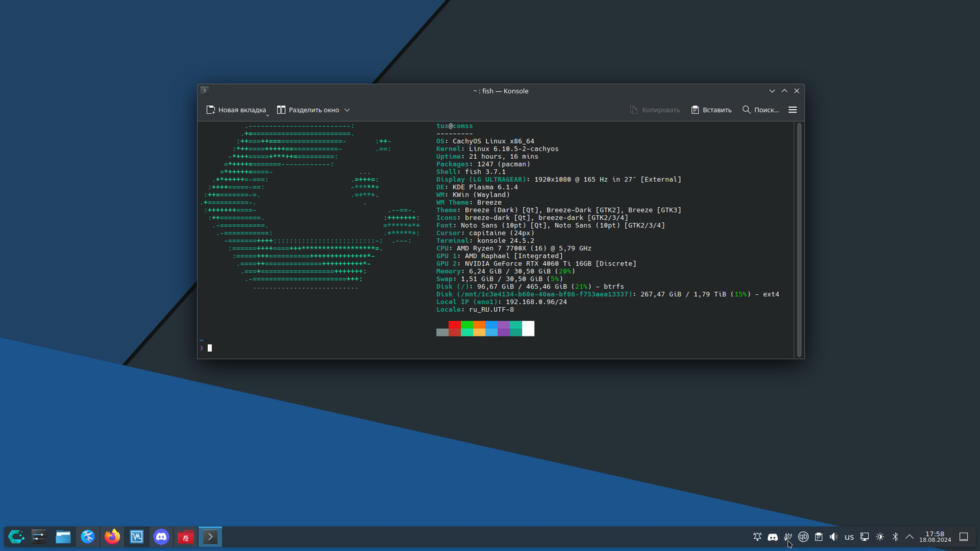Click the 'WM Theme: Breeze' line
Image resolution: width=980 pixels, height=551 pixels.
469,203
